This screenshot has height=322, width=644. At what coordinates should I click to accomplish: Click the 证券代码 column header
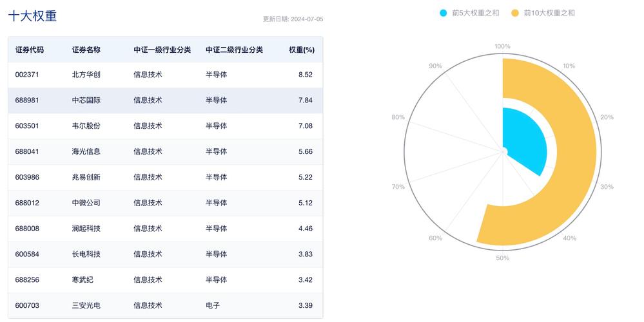[30, 50]
